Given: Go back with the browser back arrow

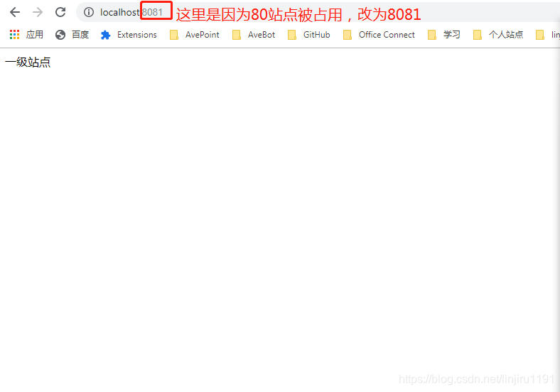Looking at the screenshot, I should click(x=15, y=12).
